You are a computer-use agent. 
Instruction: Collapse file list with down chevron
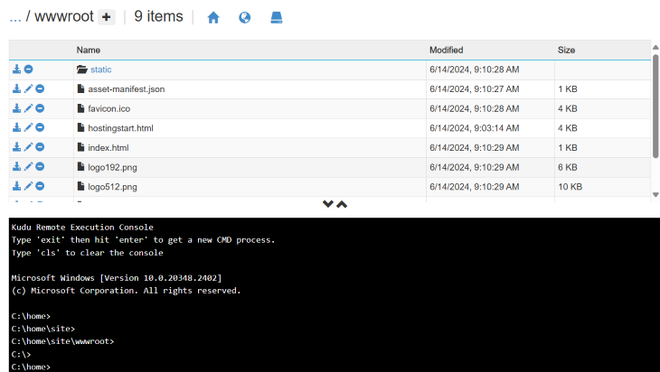[x=328, y=204]
